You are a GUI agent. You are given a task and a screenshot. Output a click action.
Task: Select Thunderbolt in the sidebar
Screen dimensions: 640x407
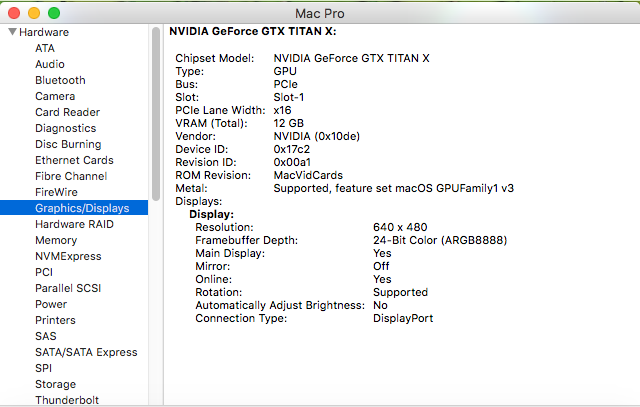click(x=67, y=400)
